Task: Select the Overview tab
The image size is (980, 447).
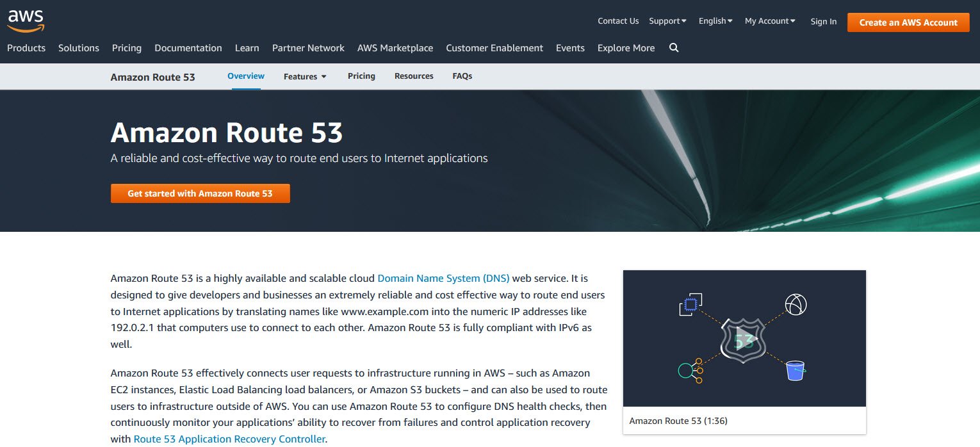Action: coord(246,76)
